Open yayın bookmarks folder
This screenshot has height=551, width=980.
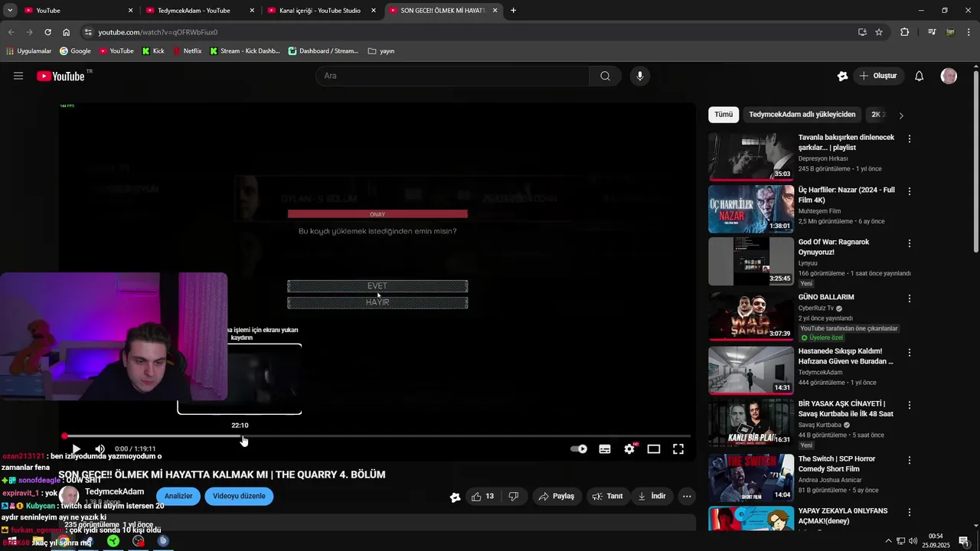click(x=381, y=51)
